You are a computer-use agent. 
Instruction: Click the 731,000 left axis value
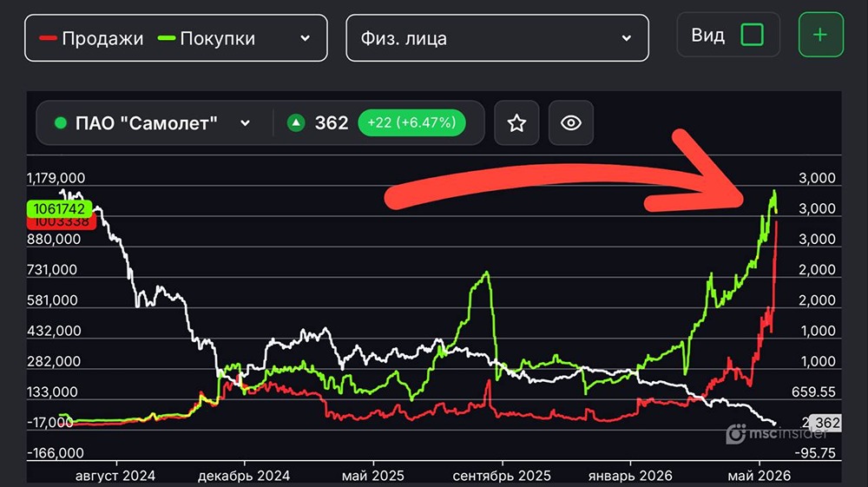click(52, 269)
